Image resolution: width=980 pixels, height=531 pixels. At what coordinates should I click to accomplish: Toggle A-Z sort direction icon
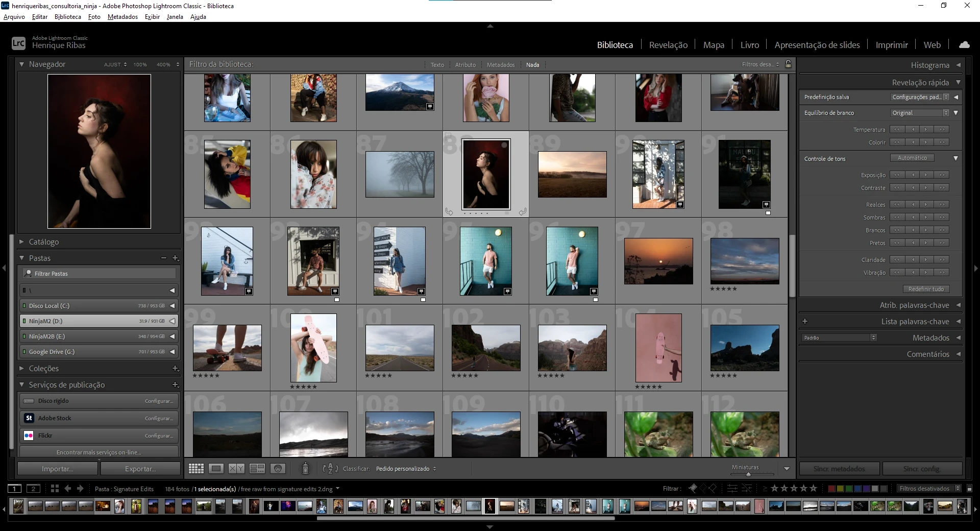[331, 468]
